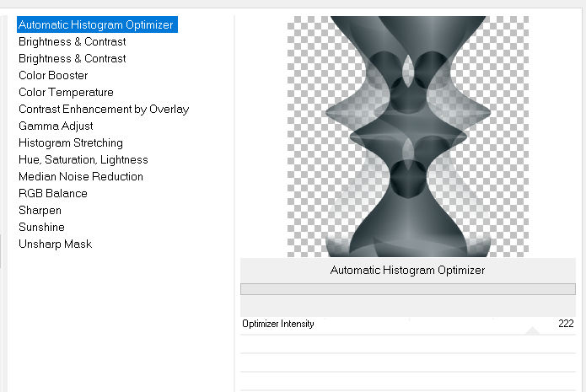The image size is (586, 392).
Task: Select the Gamma Adjust filter
Action: coord(56,126)
